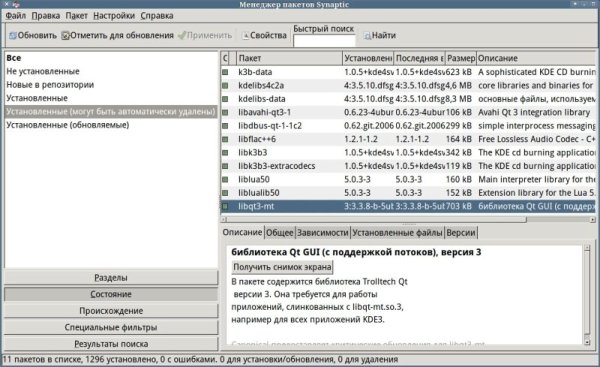Select the libavahi-qt3-1 package name

[x=264, y=112]
